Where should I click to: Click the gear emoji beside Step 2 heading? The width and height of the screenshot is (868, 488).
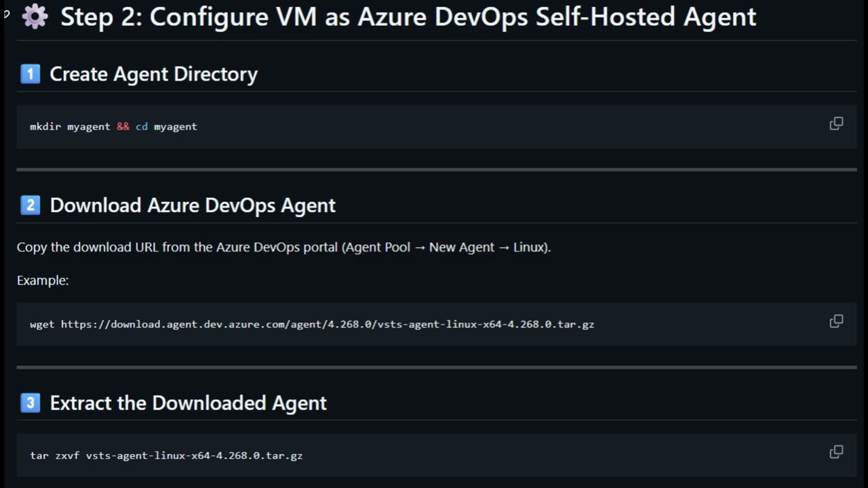pos(35,16)
